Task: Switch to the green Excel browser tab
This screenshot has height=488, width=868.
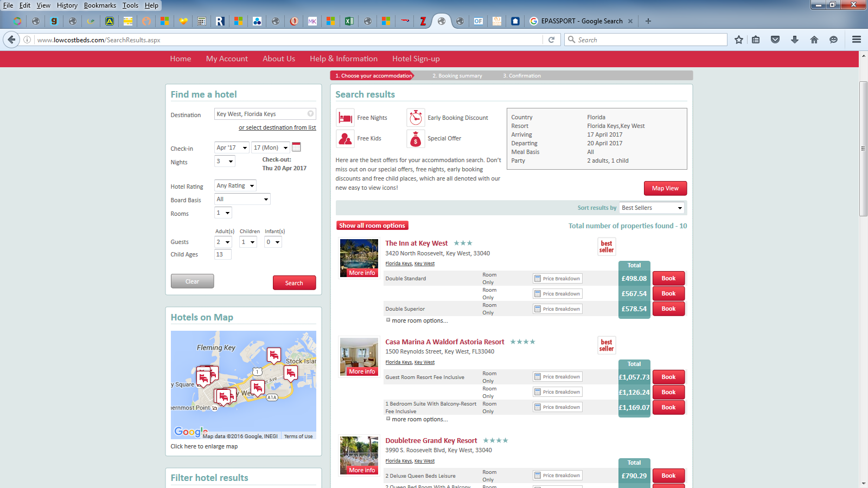Action: click(x=349, y=21)
